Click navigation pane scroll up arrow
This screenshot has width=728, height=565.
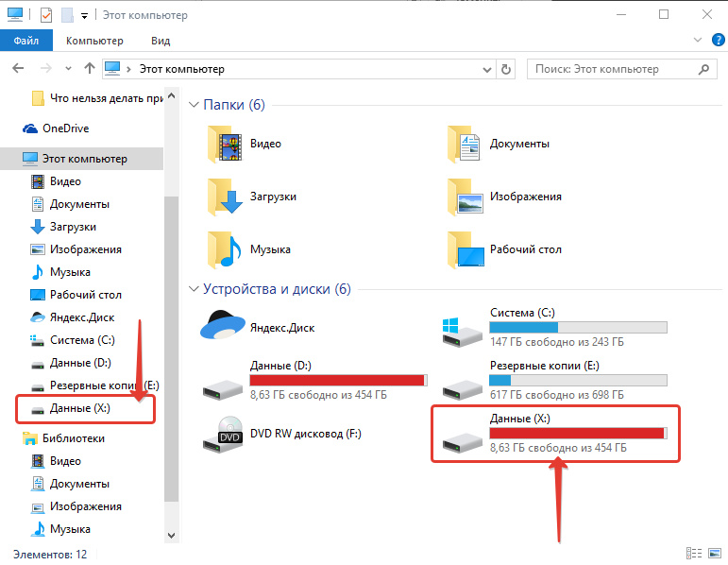tap(171, 95)
